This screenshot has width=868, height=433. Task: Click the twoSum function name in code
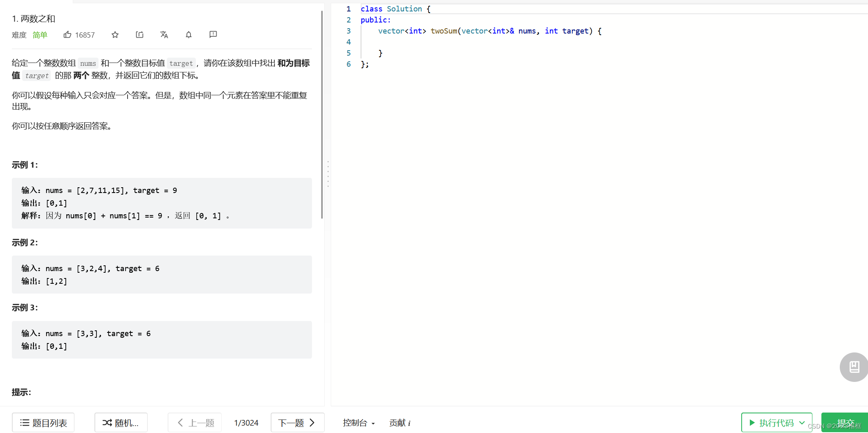(x=444, y=31)
